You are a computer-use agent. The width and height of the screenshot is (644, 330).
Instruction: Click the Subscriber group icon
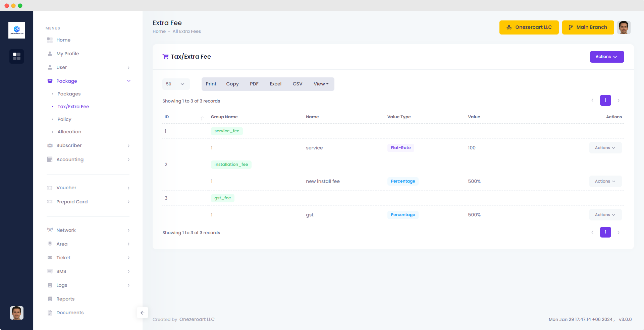click(x=50, y=145)
